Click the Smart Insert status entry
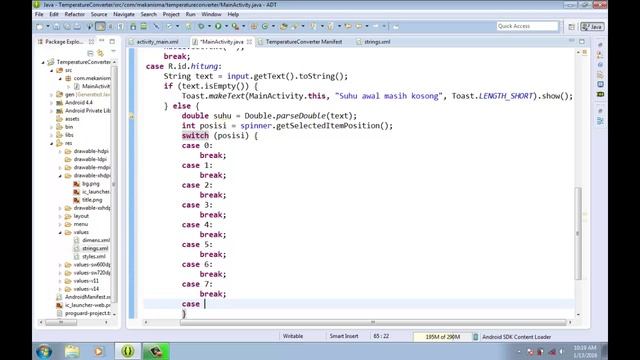Viewport: 640px width, 360px height. tap(344, 336)
